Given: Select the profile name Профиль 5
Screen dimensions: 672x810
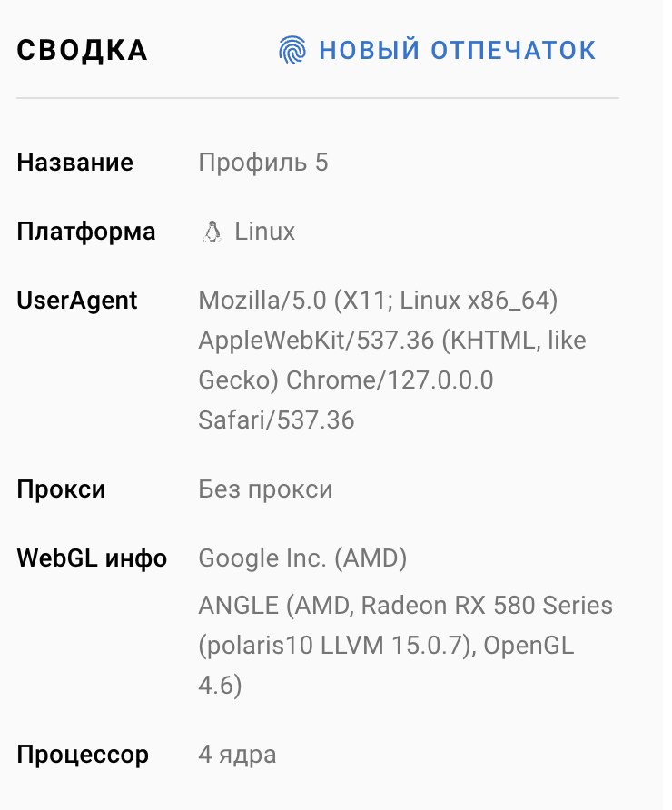Looking at the screenshot, I should tap(263, 163).
